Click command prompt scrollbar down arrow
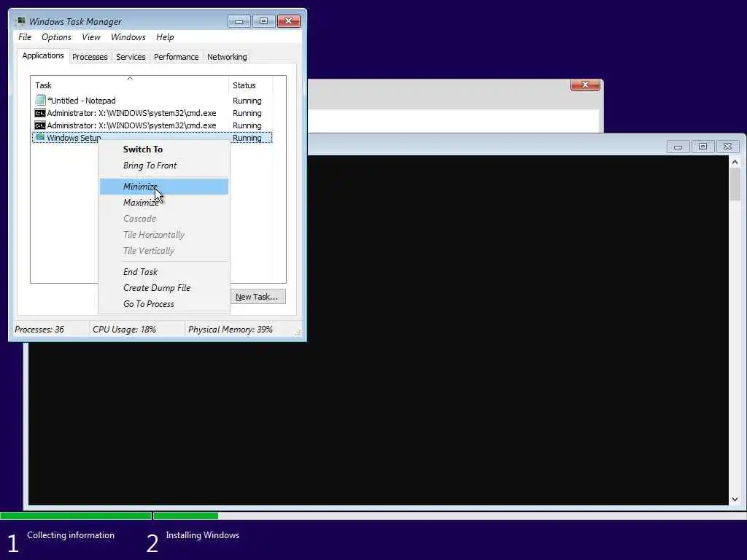Viewport: 747px width, 560px height. coord(735,499)
